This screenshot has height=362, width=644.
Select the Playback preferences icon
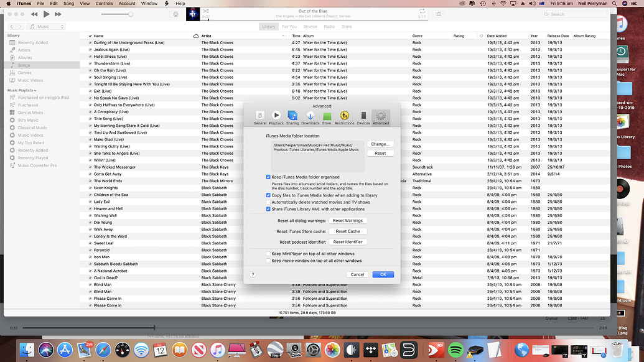point(276,117)
